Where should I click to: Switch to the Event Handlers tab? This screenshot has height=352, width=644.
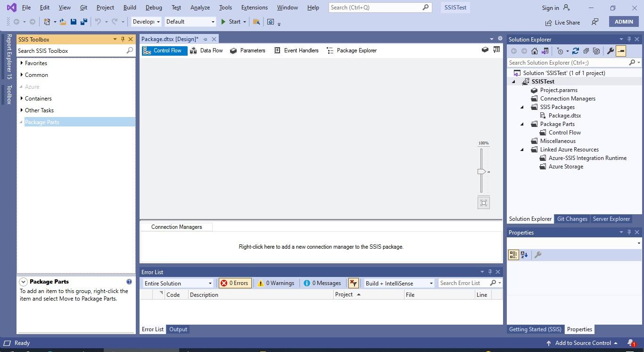[x=296, y=50]
